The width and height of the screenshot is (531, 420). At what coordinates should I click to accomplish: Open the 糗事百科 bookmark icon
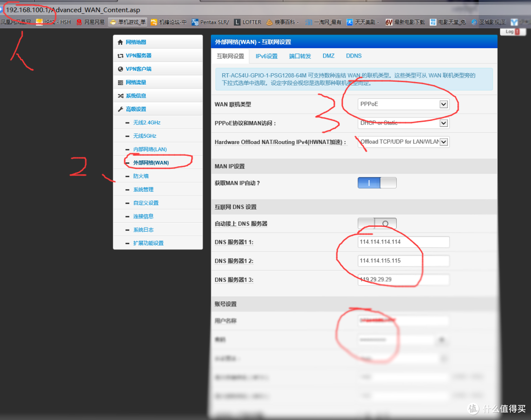point(269,22)
